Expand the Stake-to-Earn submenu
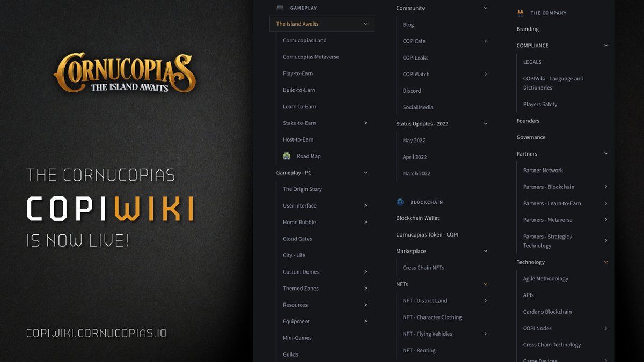Image resolution: width=644 pixels, height=362 pixels. 365,123
